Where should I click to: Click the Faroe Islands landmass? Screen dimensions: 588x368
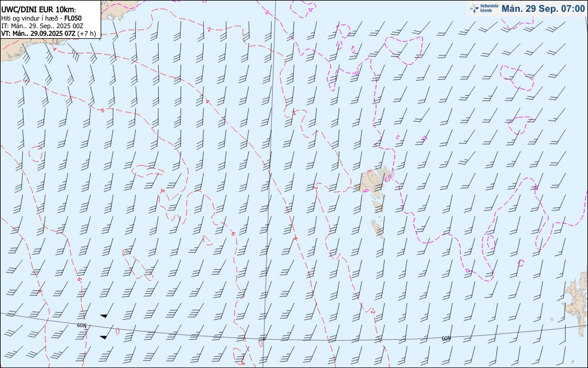(x=373, y=202)
